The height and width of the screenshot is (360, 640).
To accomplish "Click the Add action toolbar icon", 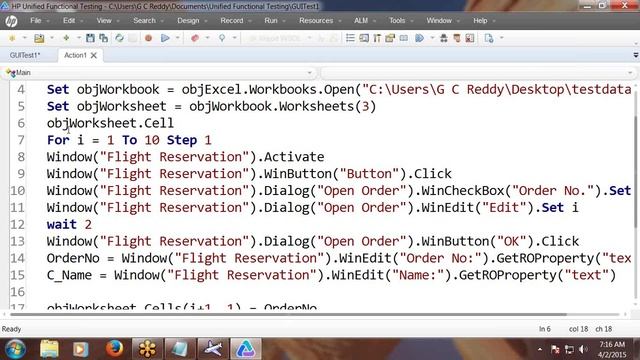I will [x=66, y=38].
